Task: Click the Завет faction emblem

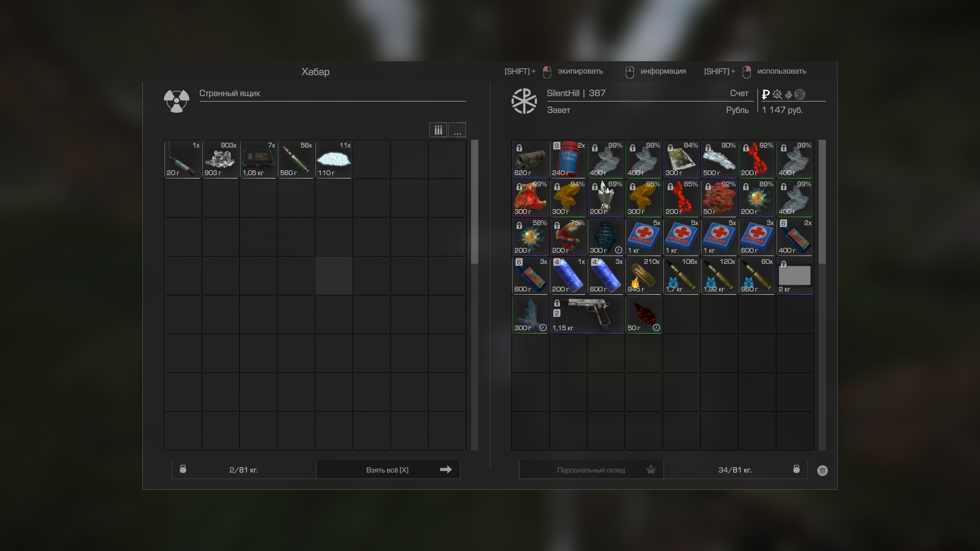Action: (x=524, y=101)
